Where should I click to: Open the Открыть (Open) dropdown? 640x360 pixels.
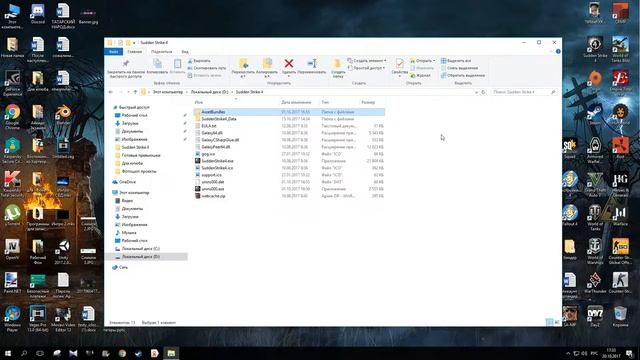[422, 61]
